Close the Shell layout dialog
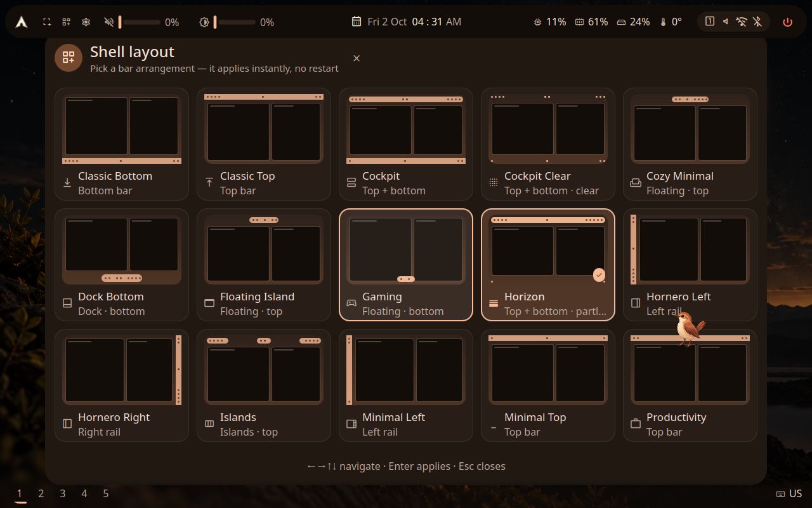812x508 pixels. (357, 58)
